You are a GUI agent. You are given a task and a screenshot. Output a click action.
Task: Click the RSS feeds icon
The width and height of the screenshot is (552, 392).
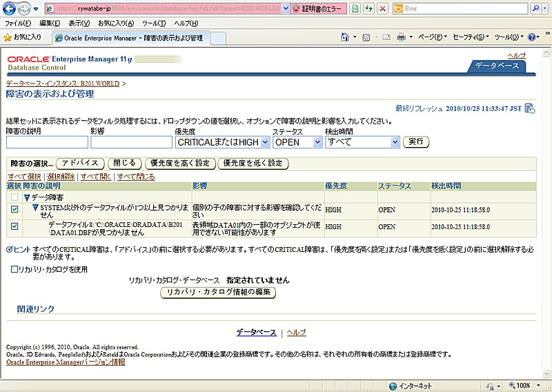pyautogui.click(x=366, y=37)
